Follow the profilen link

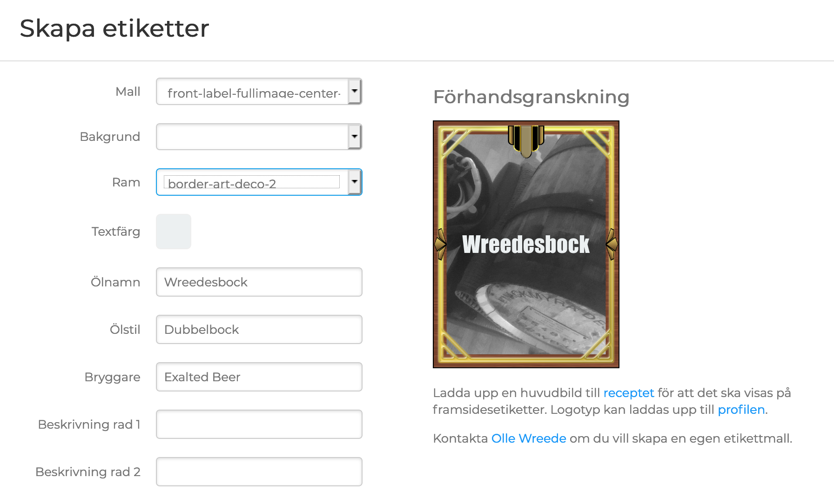point(741,410)
